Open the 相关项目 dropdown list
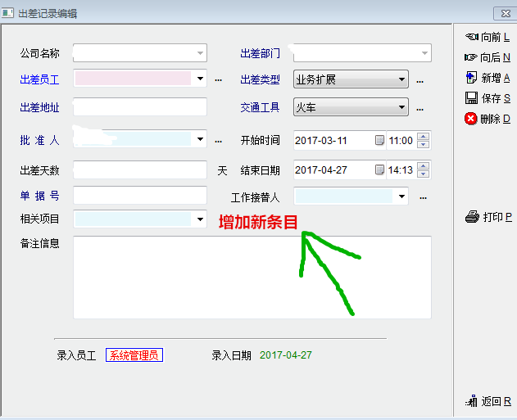This screenshot has height=420, width=517. pyautogui.click(x=200, y=219)
